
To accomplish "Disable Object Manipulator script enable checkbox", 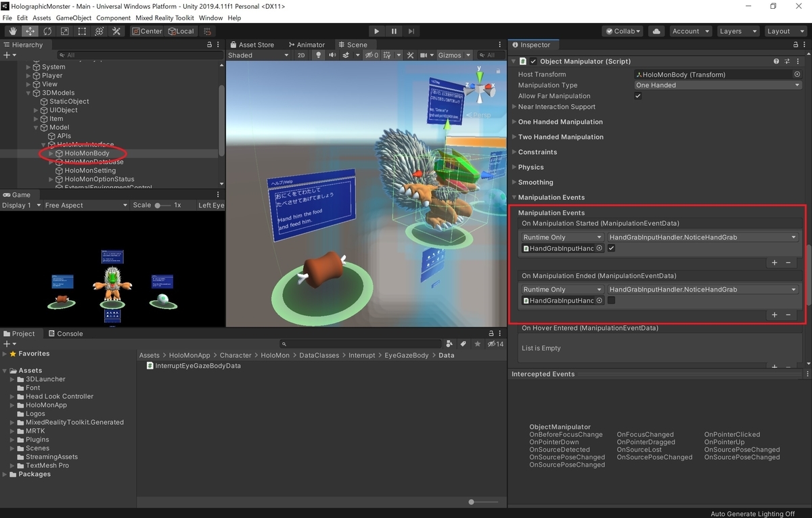I will (533, 62).
